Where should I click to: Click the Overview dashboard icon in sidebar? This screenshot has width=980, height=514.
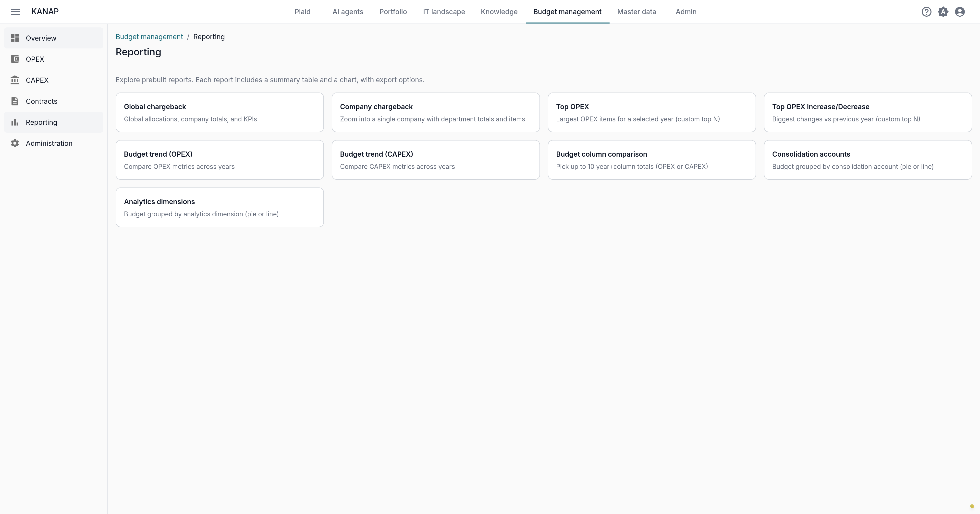coord(15,38)
